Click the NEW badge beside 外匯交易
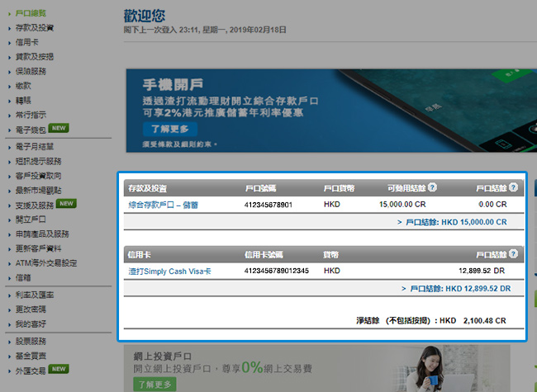The image size is (537, 392). (59, 369)
